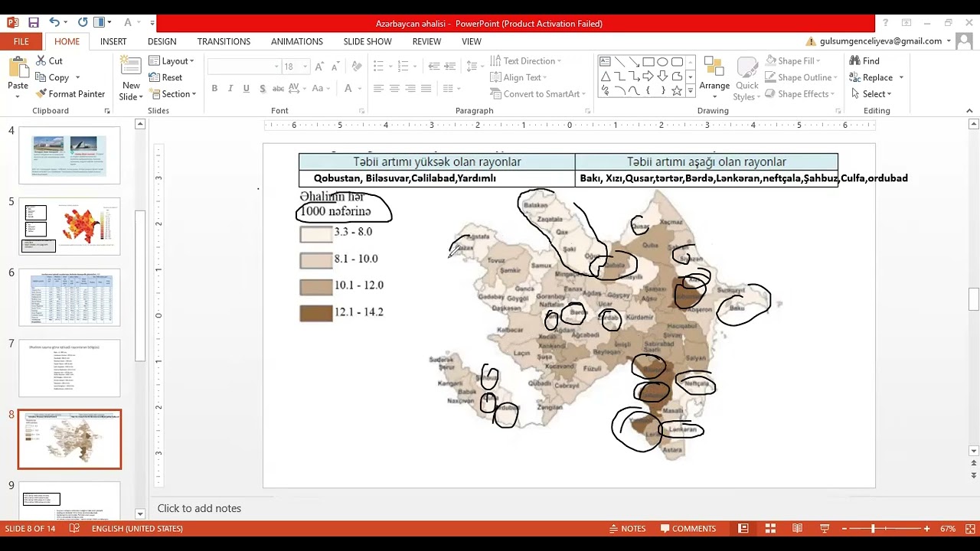
Task: Switch to the TRANSITIONS tab
Action: [224, 41]
